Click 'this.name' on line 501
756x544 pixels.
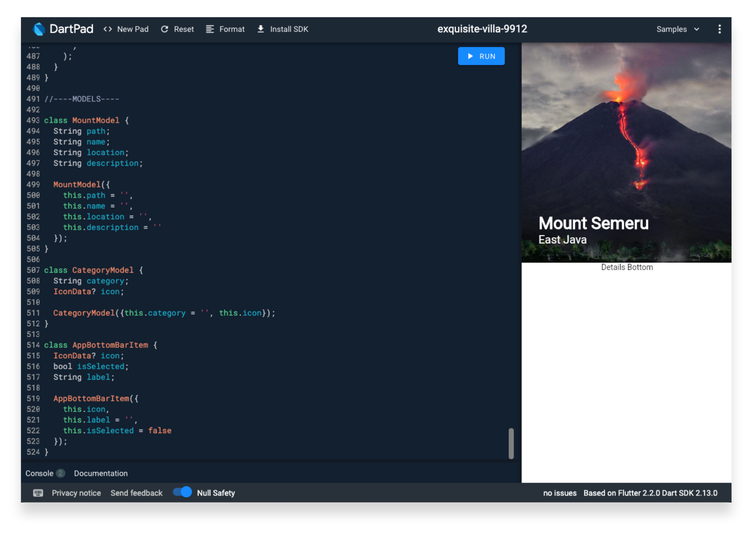(x=84, y=206)
